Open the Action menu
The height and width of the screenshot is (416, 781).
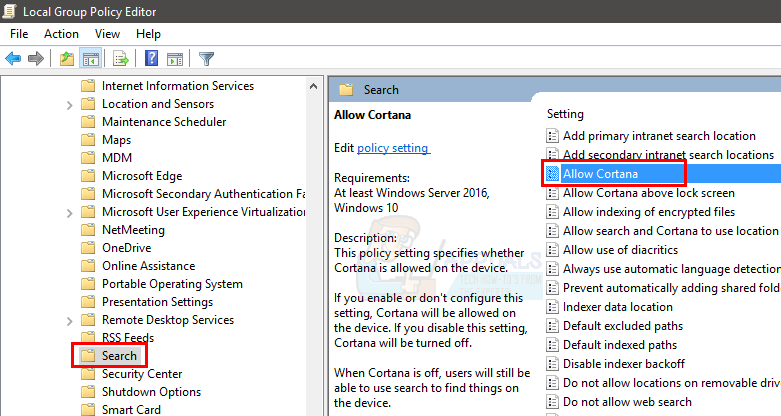[61, 33]
